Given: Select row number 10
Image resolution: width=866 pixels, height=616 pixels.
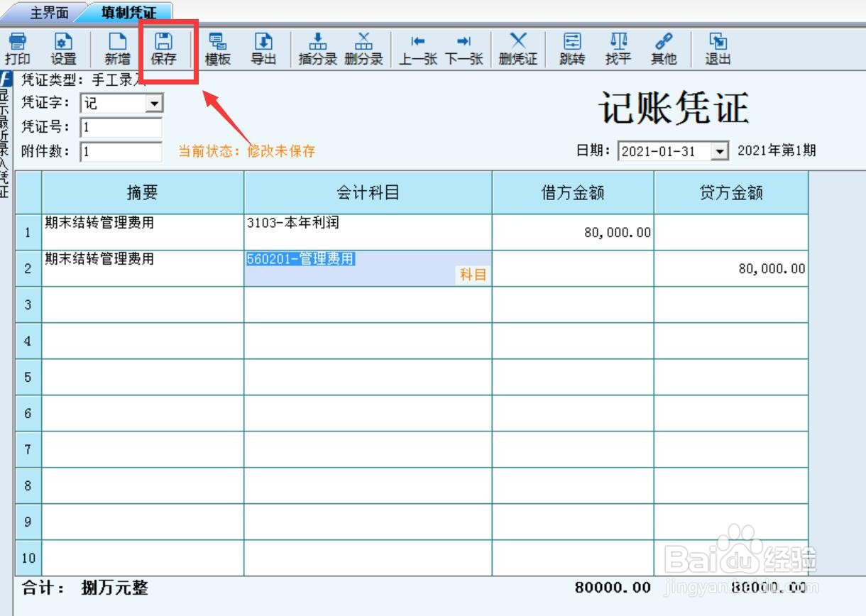Looking at the screenshot, I should pyautogui.click(x=28, y=558).
